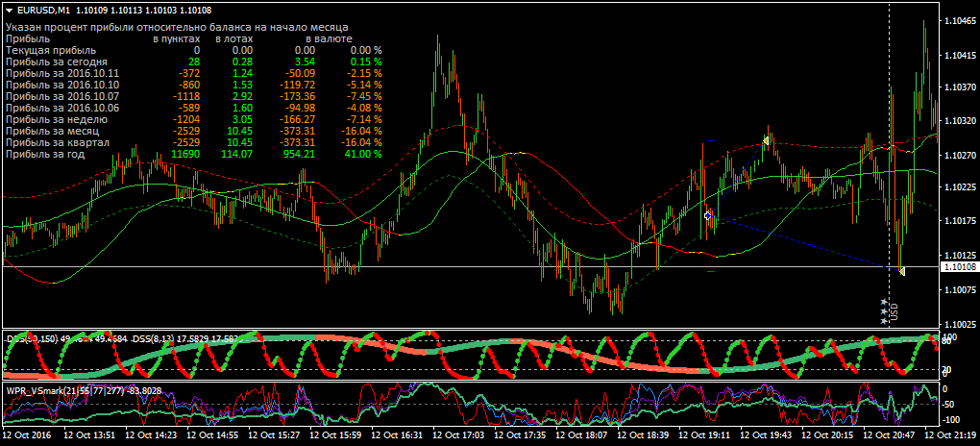Image resolution: width=980 pixels, height=446 pixels.
Task: Click the 'Прибыль за 2016.10.07' row label
Action: [x=62, y=96]
